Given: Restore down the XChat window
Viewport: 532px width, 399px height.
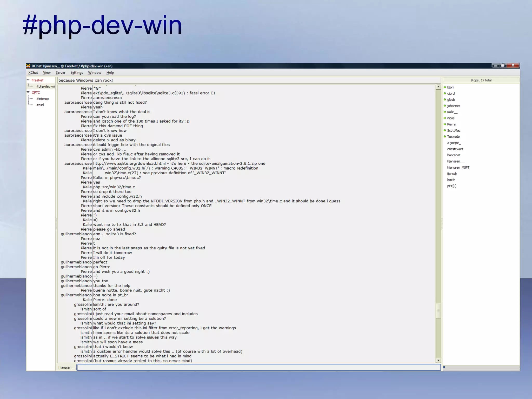Looking at the screenshot, I should [x=503, y=66].
